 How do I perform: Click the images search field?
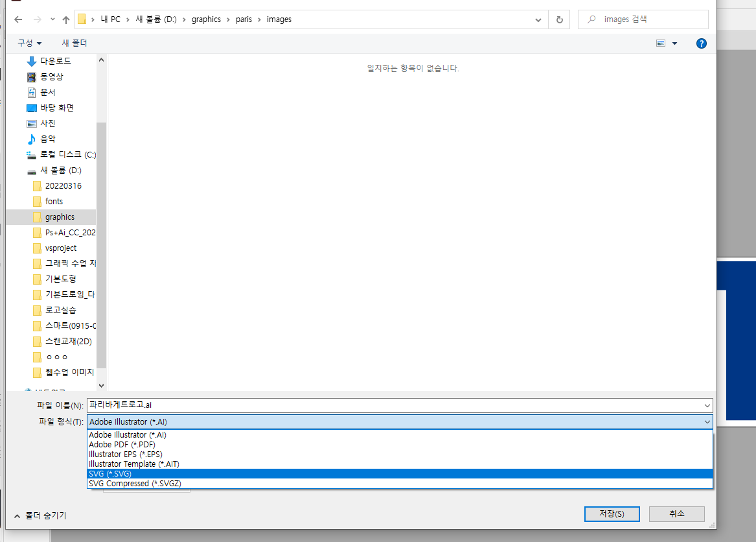[643, 19]
